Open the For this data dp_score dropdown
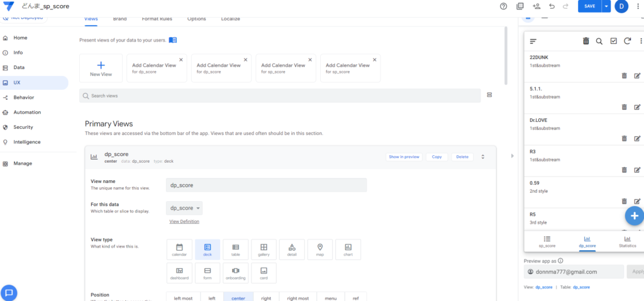The height and width of the screenshot is (301, 644). (x=184, y=208)
